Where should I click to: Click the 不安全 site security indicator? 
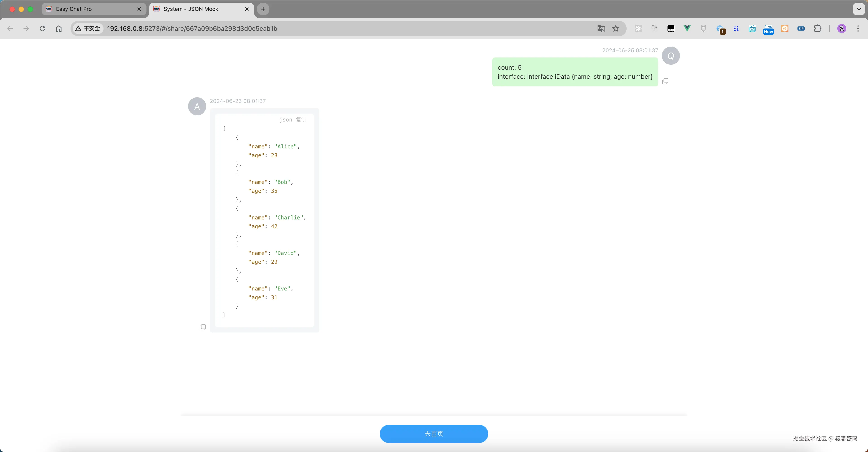[x=88, y=29]
